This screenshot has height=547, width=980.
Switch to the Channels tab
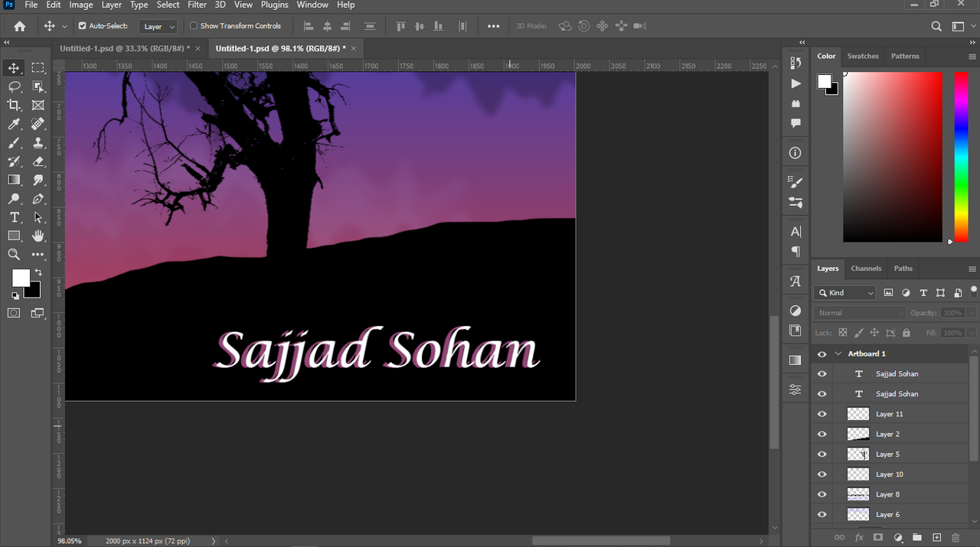pyautogui.click(x=866, y=269)
